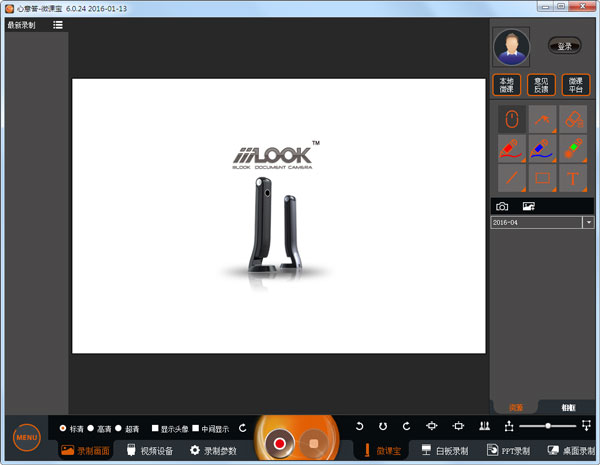
Task: Click the second fit-to-frame icon
Action: [x=458, y=426]
